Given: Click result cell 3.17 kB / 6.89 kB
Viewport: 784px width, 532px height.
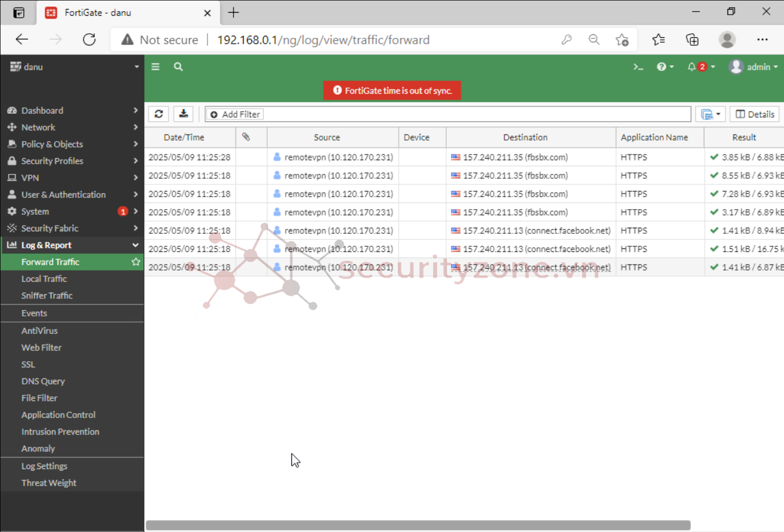Looking at the screenshot, I should click(x=744, y=212).
